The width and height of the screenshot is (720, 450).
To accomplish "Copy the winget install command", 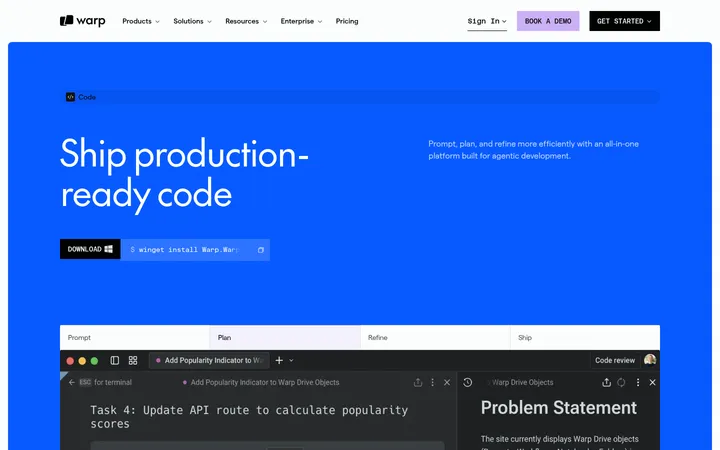I will (x=261, y=250).
